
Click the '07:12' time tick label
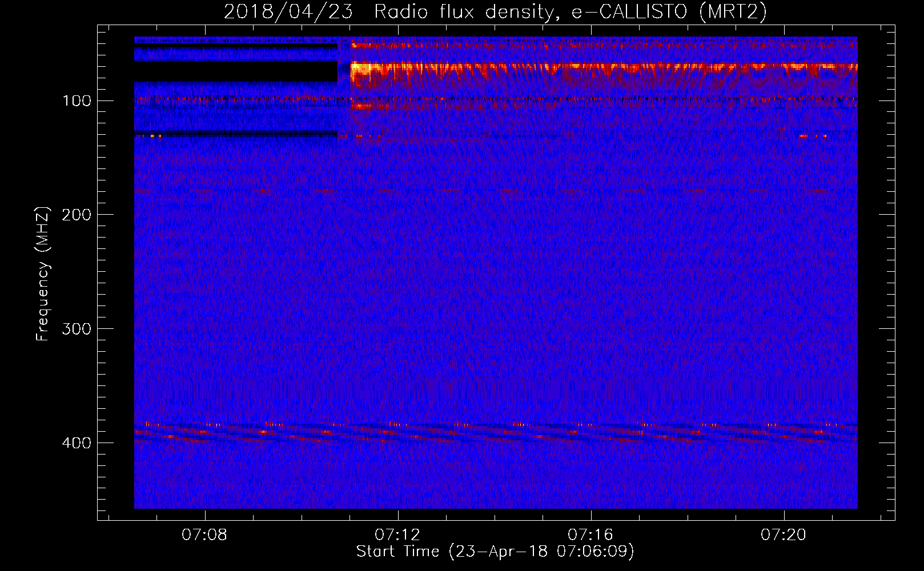(x=397, y=535)
